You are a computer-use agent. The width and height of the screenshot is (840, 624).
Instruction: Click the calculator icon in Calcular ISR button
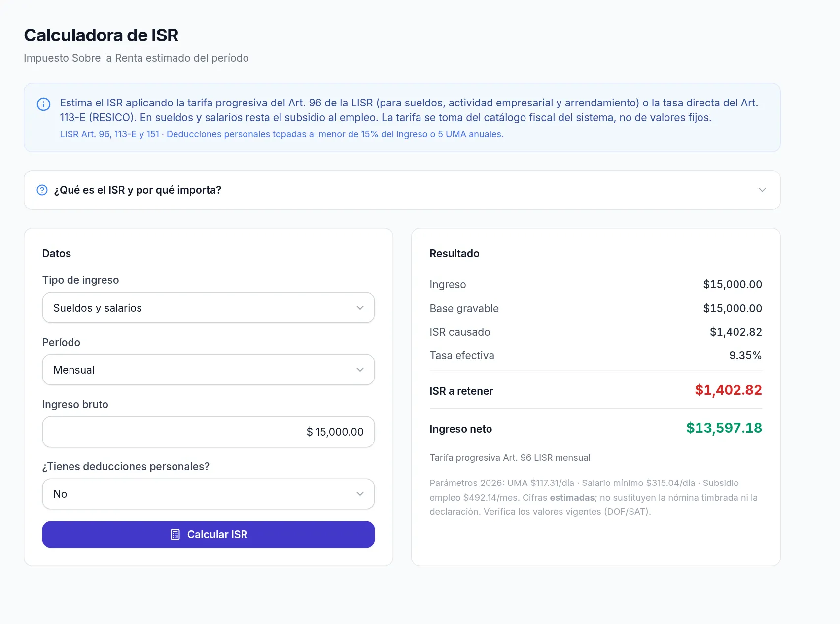[175, 534]
